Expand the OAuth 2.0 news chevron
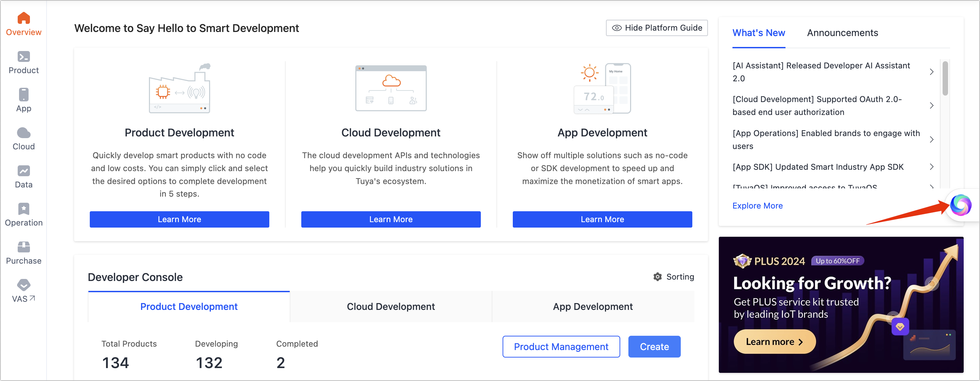Viewport: 980px width, 381px height. 931,105
